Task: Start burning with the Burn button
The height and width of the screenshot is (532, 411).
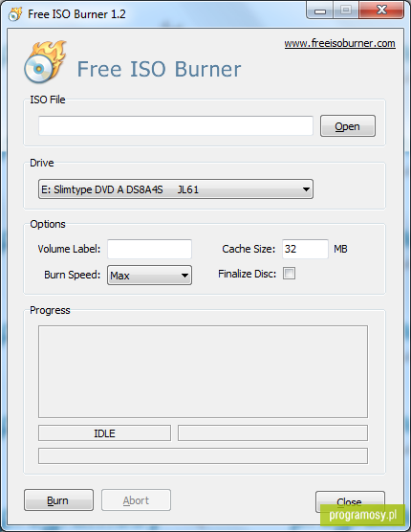Action: [58, 500]
